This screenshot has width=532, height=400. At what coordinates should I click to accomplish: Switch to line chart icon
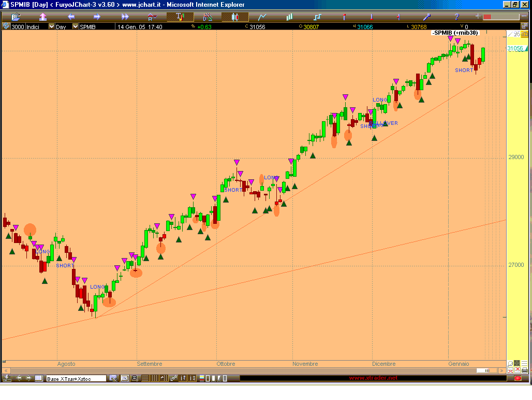point(262,17)
